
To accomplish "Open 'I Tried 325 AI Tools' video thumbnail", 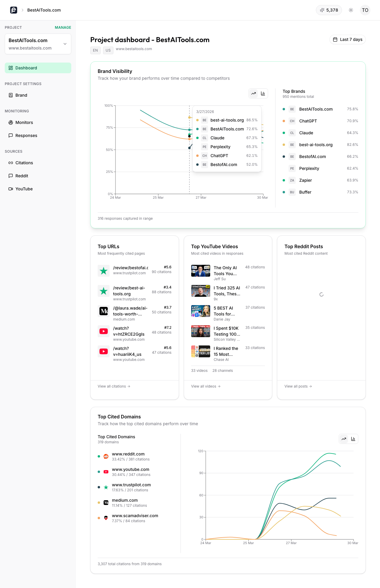I will point(201,291).
